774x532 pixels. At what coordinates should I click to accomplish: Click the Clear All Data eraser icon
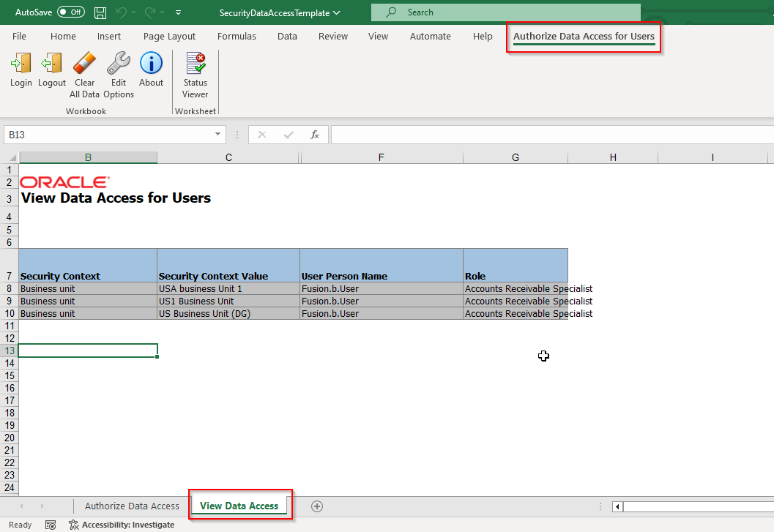click(x=84, y=63)
